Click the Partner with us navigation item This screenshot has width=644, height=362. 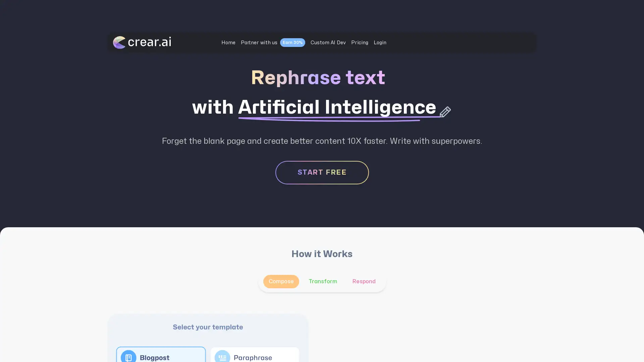click(x=258, y=43)
